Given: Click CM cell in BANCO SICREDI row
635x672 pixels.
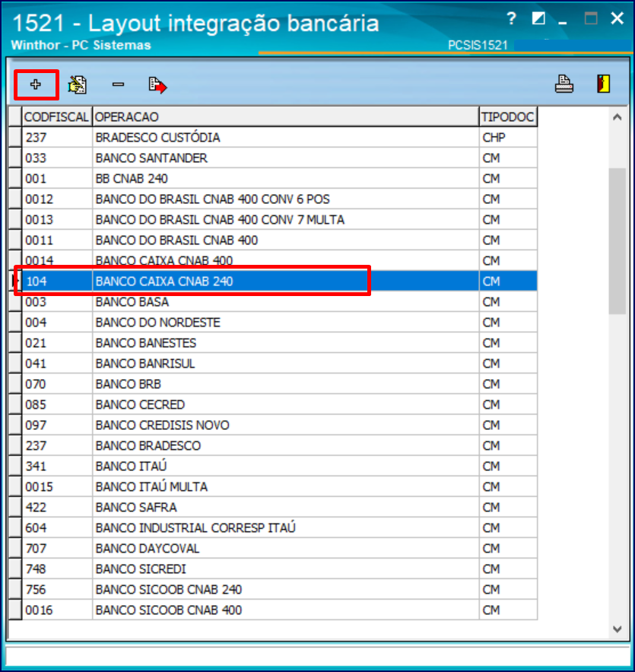Looking at the screenshot, I should pyautogui.click(x=508, y=569).
